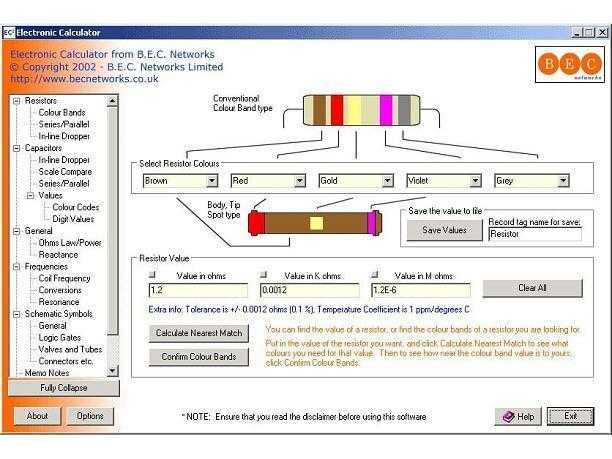Image resolution: width=612 pixels, height=459 pixels.
Task: Open Help with the book icon
Action: [518, 417]
